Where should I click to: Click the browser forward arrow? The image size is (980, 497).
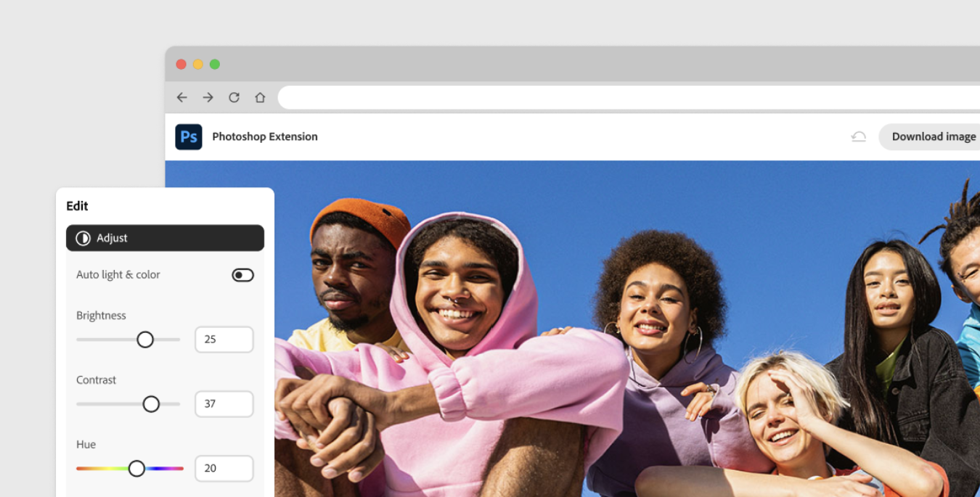208,97
